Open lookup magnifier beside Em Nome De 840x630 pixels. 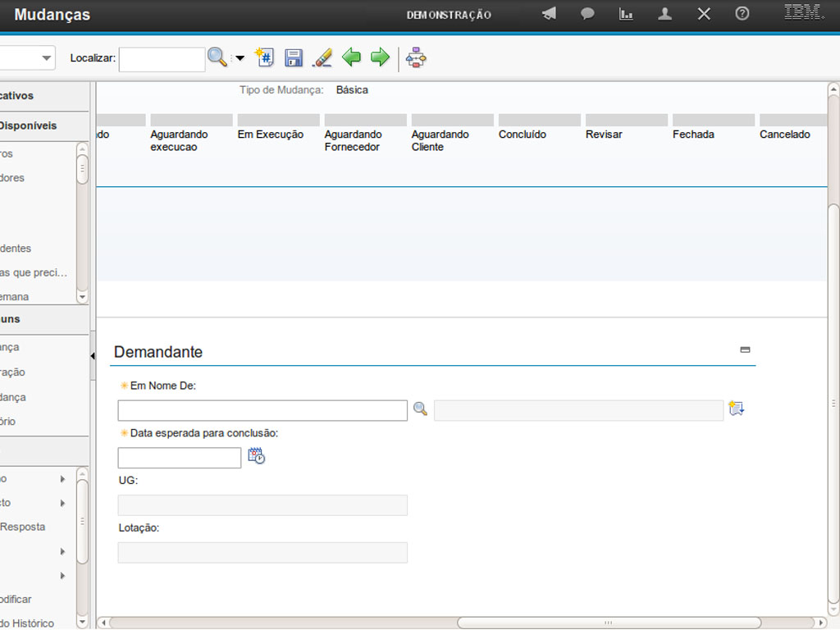coord(420,409)
